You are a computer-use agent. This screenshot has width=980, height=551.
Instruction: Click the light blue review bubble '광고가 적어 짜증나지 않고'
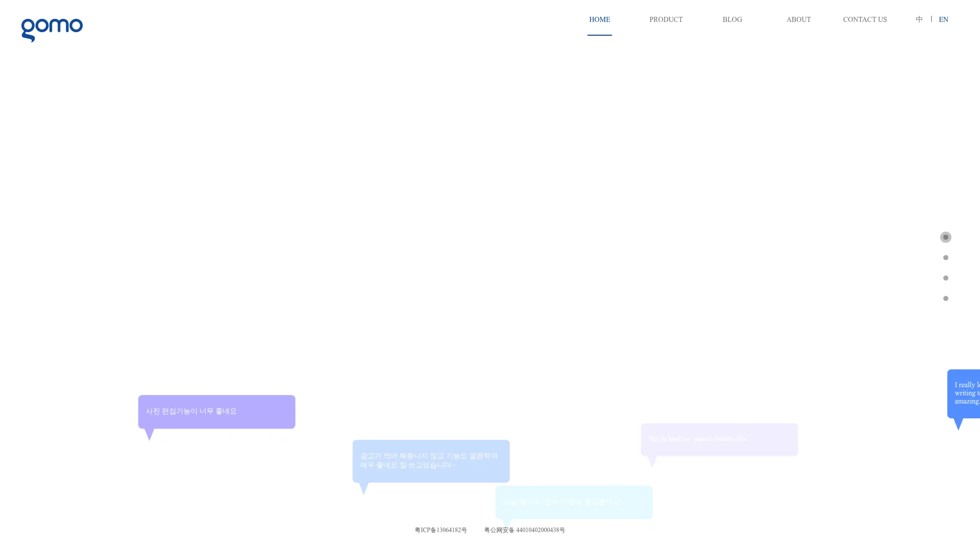point(431,461)
